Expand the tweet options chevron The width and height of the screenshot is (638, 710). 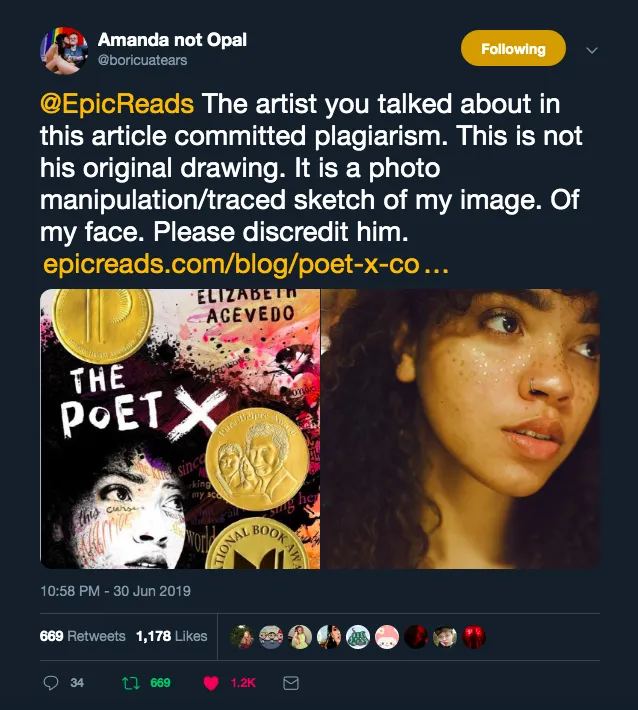click(x=591, y=49)
